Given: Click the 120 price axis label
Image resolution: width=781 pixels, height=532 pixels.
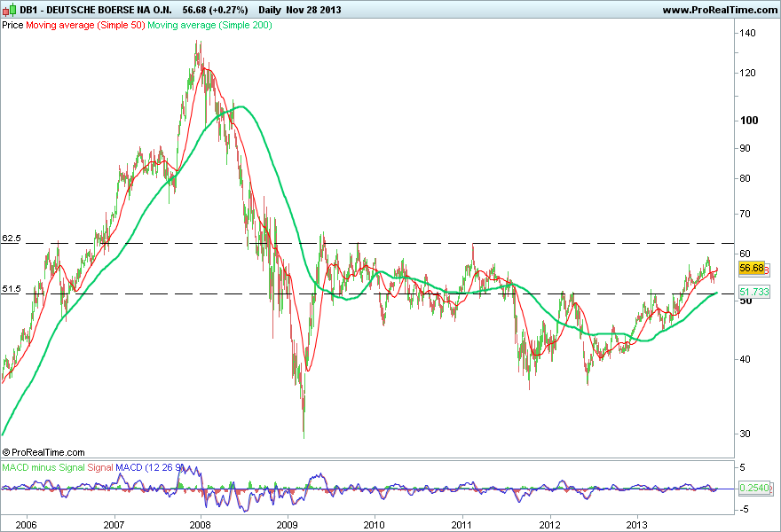Looking at the screenshot, I should 747,74.
